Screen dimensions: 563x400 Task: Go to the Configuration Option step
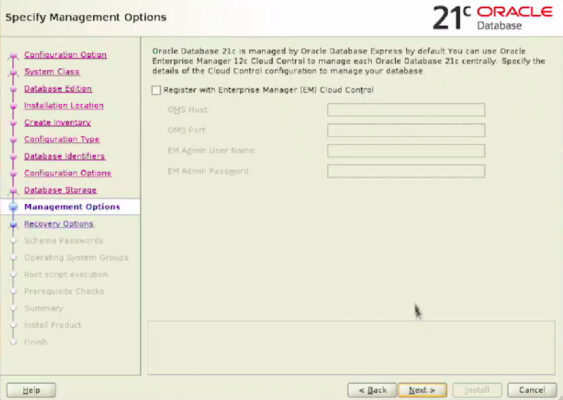[x=65, y=55]
